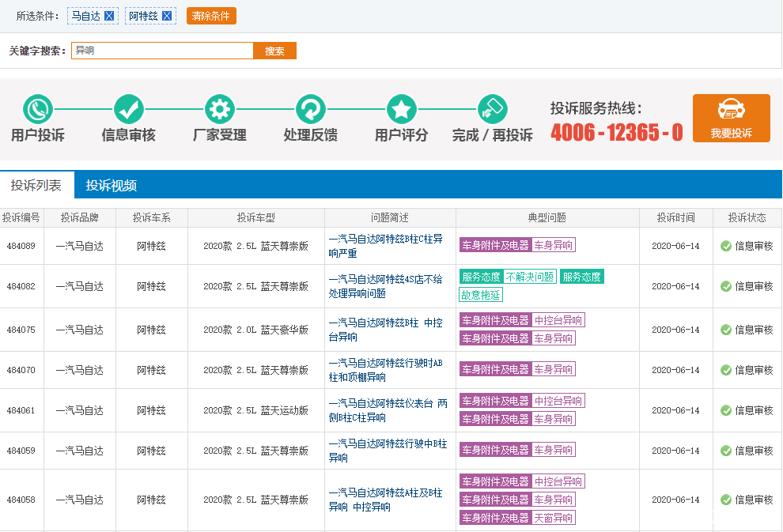Image resolution: width=783 pixels, height=532 pixels.
Task: Open complaint about 行驶时AB柱和顶棚异响
Action: [x=385, y=370]
